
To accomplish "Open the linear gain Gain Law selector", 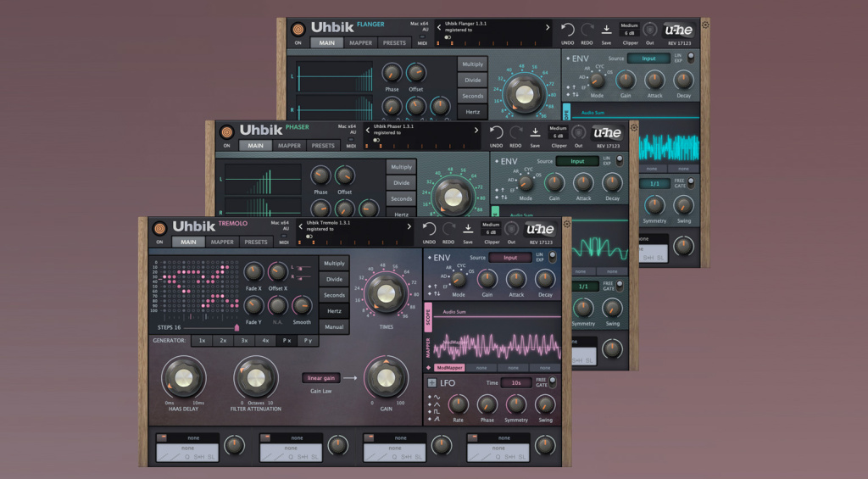I will [321, 377].
